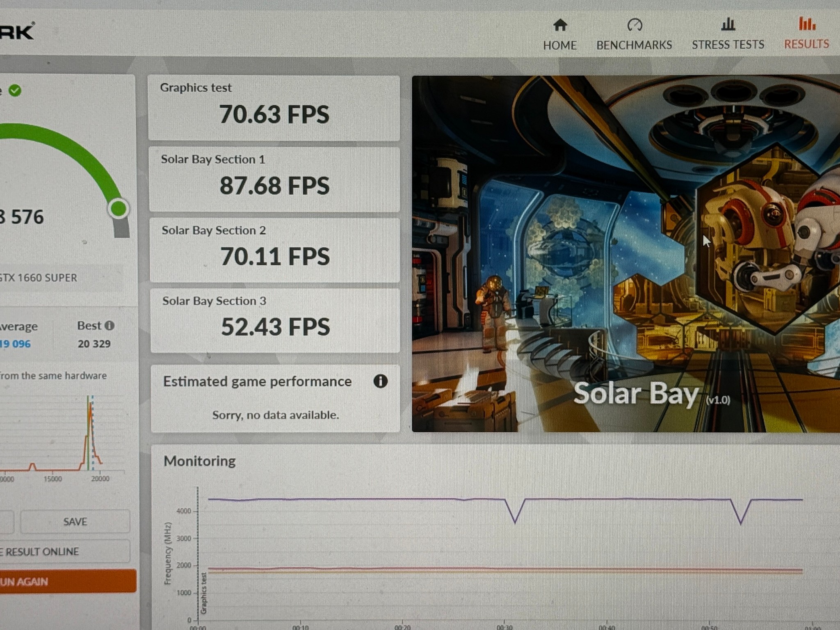Viewport: 840px width, 630px height.
Task: Click the info icon beside Best score
Action: [x=109, y=325]
